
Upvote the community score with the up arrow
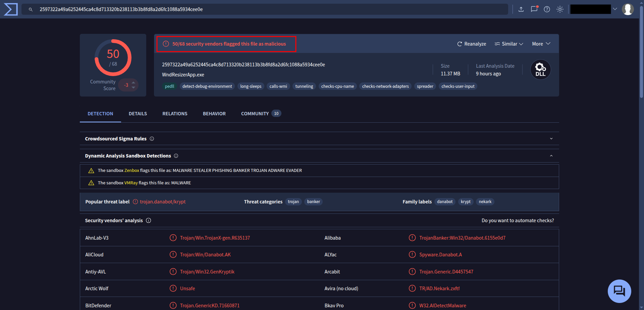pos(133,82)
